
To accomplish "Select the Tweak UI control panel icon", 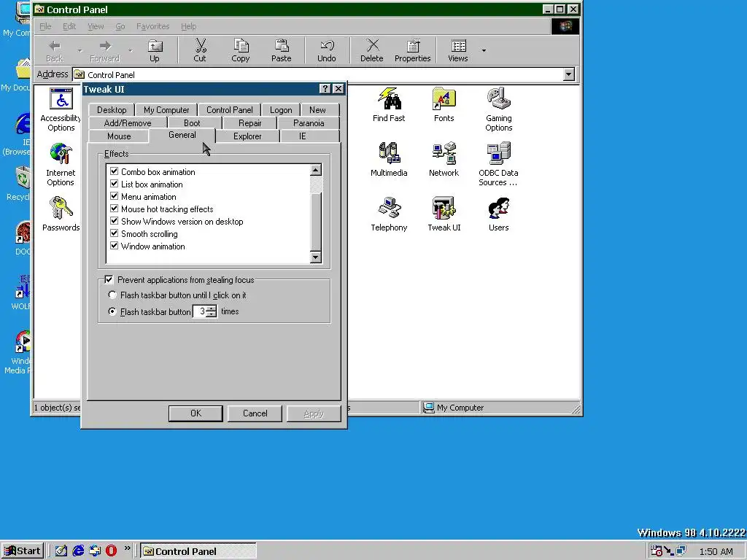I will click(x=444, y=214).
